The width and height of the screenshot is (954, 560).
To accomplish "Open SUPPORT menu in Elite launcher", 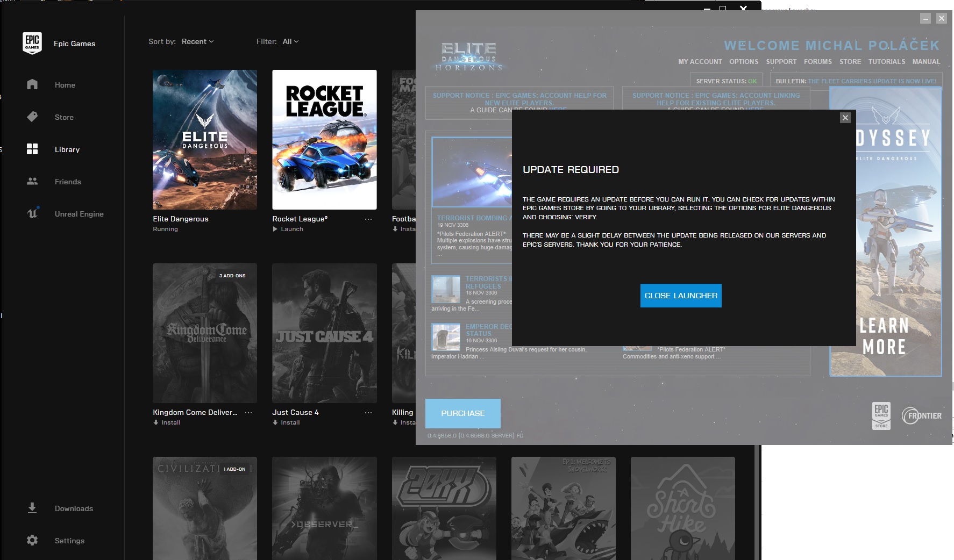I will 781,62.
